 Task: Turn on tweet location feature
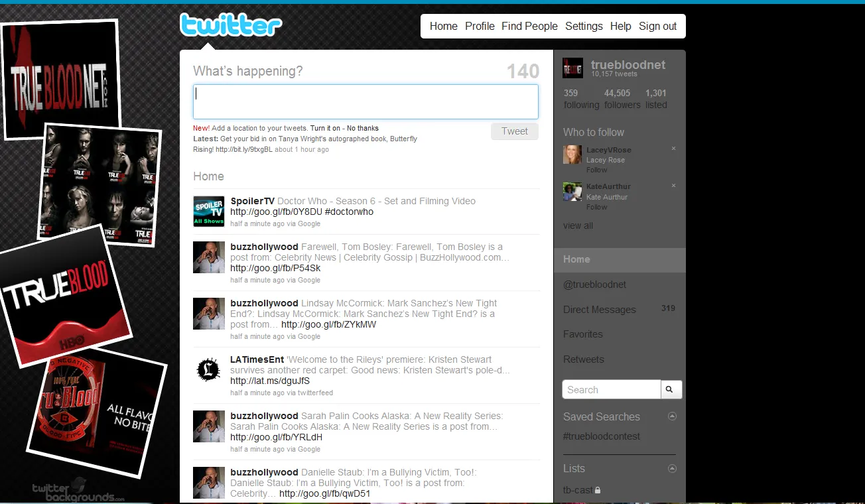click(325, 128)
